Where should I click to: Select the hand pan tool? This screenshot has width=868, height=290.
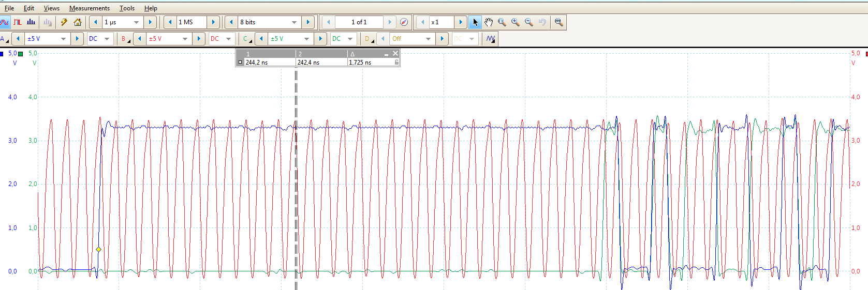489,22
